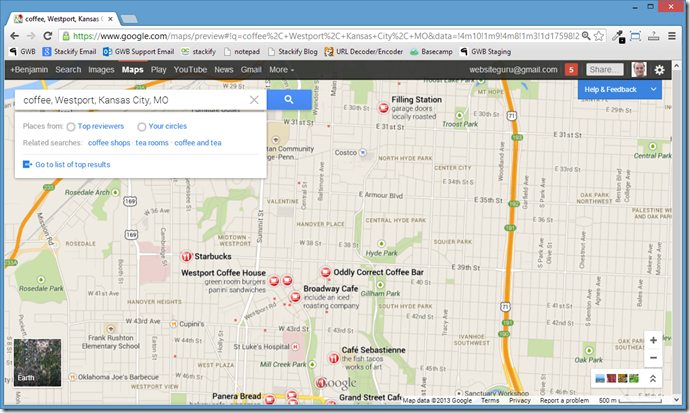690x413 pixels.
Task: Select the coffee, Westport, Kansas browser tab
Action: point(64,19)
